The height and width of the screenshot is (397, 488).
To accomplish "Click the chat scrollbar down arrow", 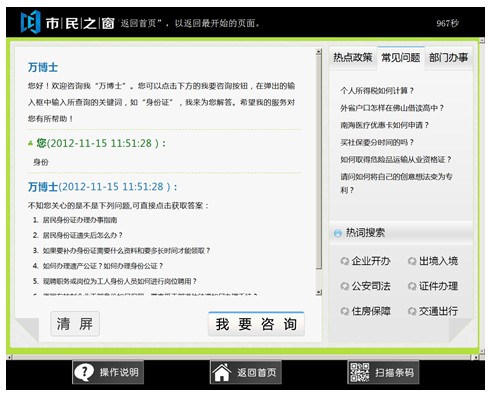I will point(319,292).
